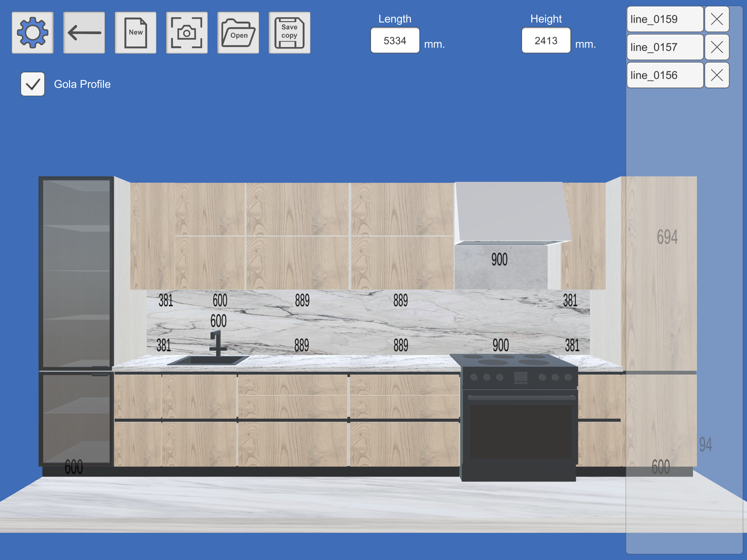Screen dimensions: 747x560
Task: Delete line_0159 with its X button
Action: coord(717,19)
